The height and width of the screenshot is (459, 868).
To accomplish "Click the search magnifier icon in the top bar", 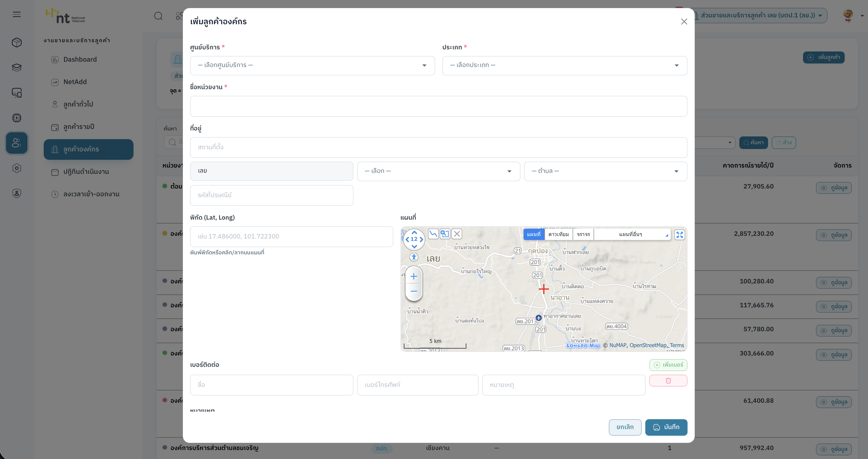I will pos(158,16).
